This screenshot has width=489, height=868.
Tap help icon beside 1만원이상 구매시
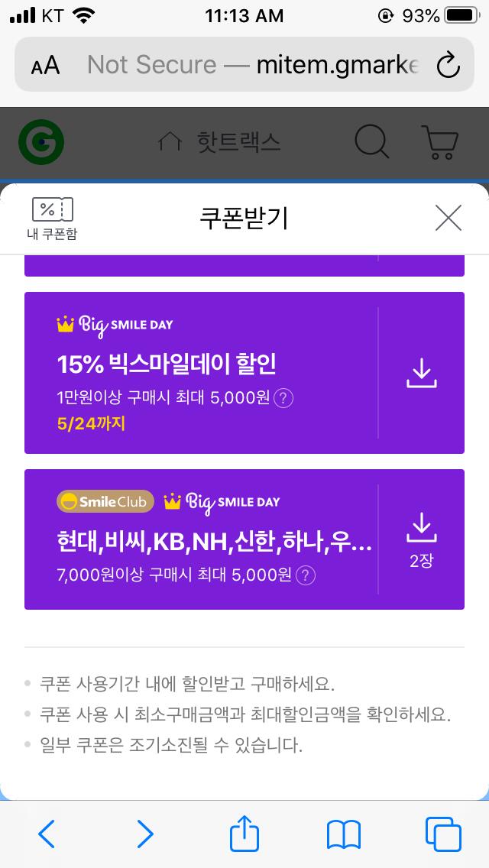pyautogui.click(x=283, y=398)
